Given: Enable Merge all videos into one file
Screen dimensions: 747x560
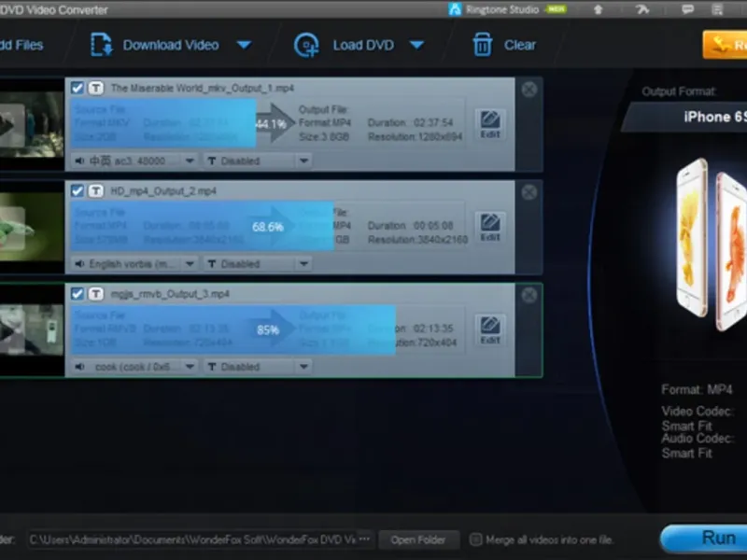Looking at the screenshot, I should click(475, 539).
